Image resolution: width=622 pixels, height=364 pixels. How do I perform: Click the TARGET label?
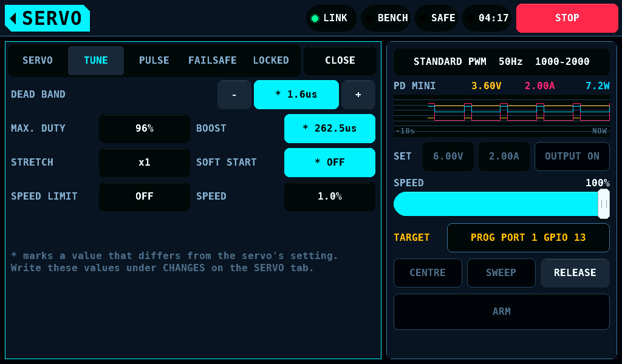[411, 238]
